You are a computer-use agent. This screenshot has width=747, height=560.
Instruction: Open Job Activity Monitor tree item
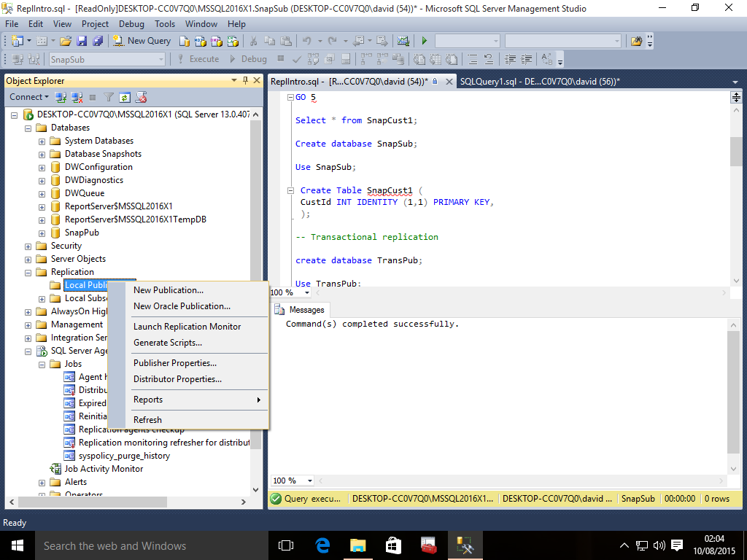tap(104, 469)
